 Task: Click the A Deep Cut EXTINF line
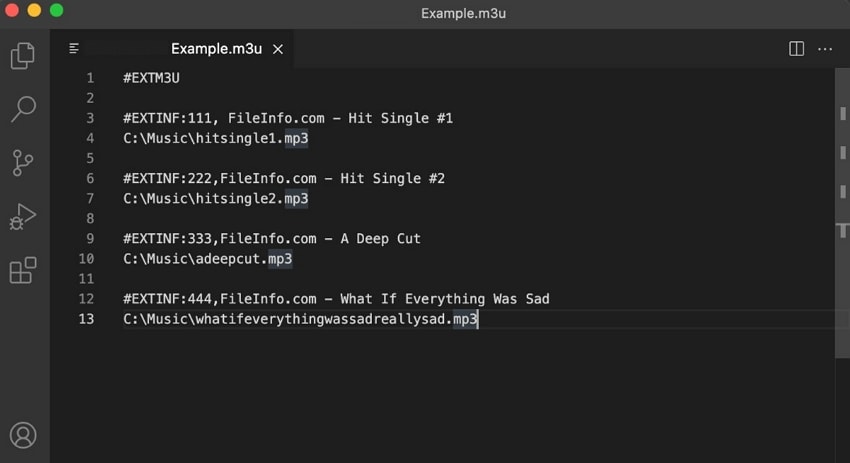click(272, 239)
